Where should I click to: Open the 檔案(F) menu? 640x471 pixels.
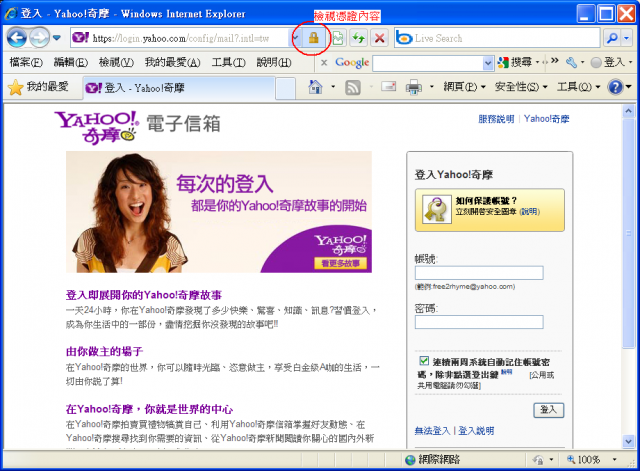pos(26,62)
